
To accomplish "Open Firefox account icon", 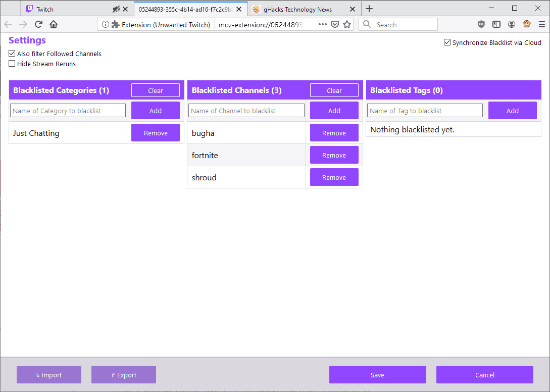I will (x=512, y=24).
